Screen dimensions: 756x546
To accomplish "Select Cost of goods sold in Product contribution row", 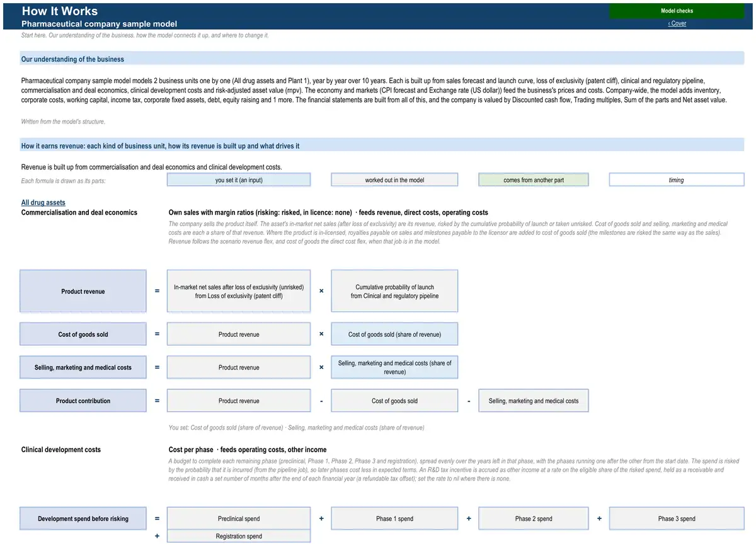I will [394, 401].
